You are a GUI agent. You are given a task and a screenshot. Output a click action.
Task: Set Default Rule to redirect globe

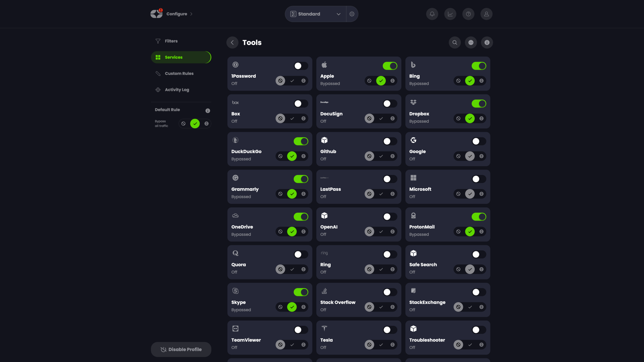(206, 123)
